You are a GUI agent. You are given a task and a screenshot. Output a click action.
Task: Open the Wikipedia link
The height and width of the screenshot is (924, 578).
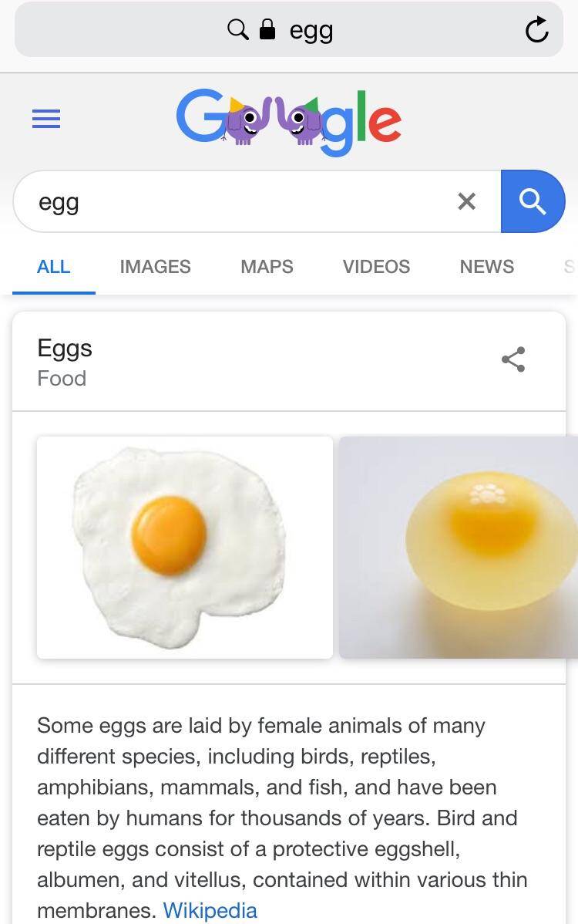pos(209,910)
